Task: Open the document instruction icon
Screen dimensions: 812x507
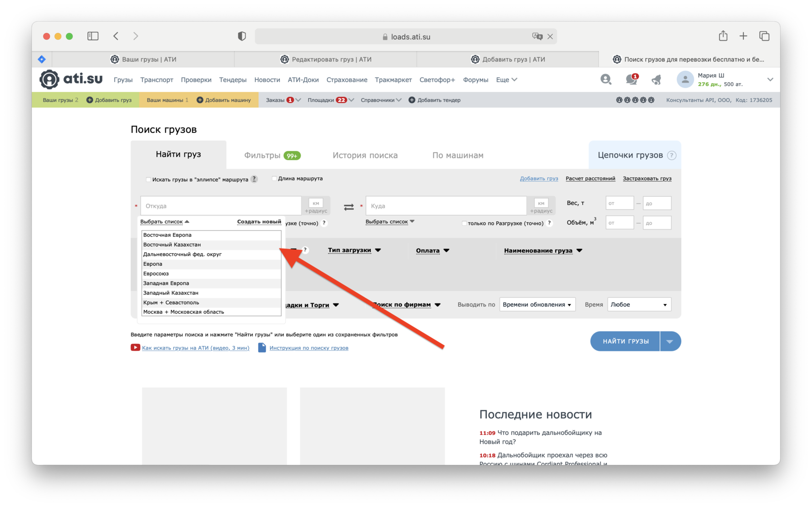Action: point(262,348)
